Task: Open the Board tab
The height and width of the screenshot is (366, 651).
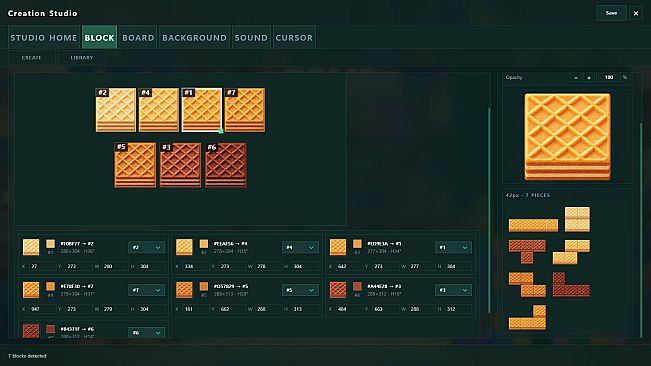Action: coord(138,37)
